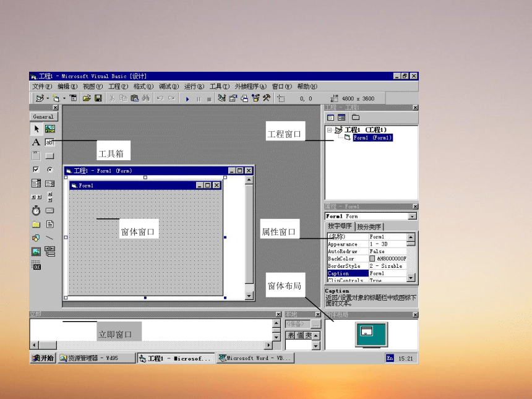Viewport: 532px width, 399px height.
Task: Open Object Browser from toolbar
Action: 255,98
